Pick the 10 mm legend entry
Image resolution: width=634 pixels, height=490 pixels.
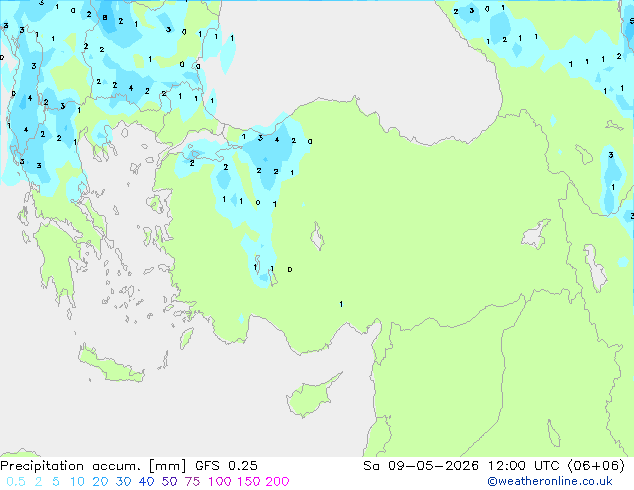click(77, 482)
